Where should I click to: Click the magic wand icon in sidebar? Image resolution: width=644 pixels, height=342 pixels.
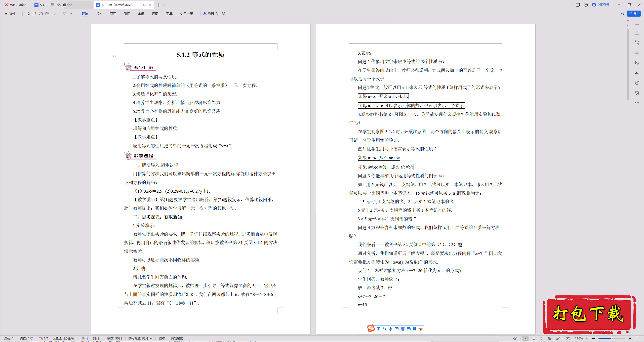637,73
